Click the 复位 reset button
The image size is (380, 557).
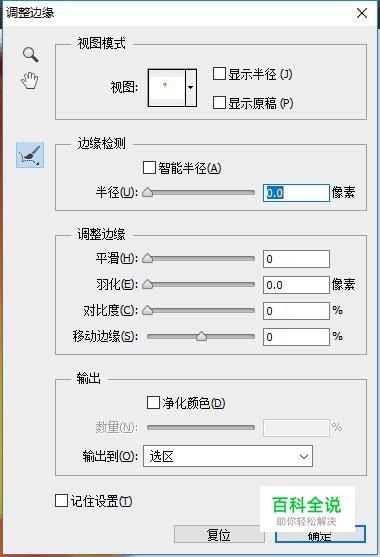(219, 534)
